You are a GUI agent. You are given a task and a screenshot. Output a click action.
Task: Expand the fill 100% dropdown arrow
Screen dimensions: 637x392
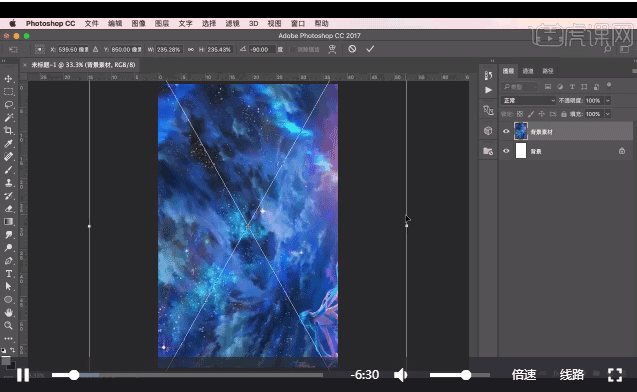click(608, 114)
